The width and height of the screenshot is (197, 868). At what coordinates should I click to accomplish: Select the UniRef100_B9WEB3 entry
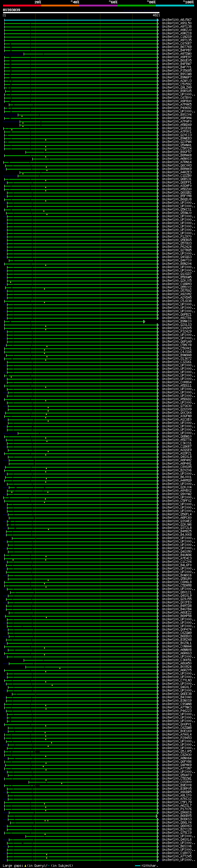(177, 138)
